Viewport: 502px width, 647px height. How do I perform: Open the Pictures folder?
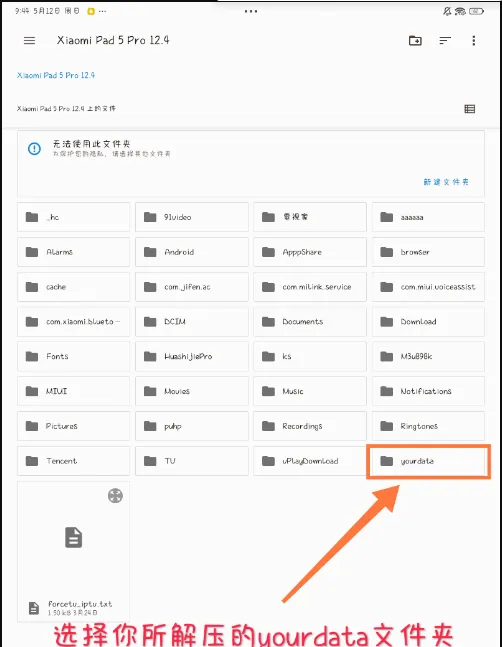(x=73, y=426)
